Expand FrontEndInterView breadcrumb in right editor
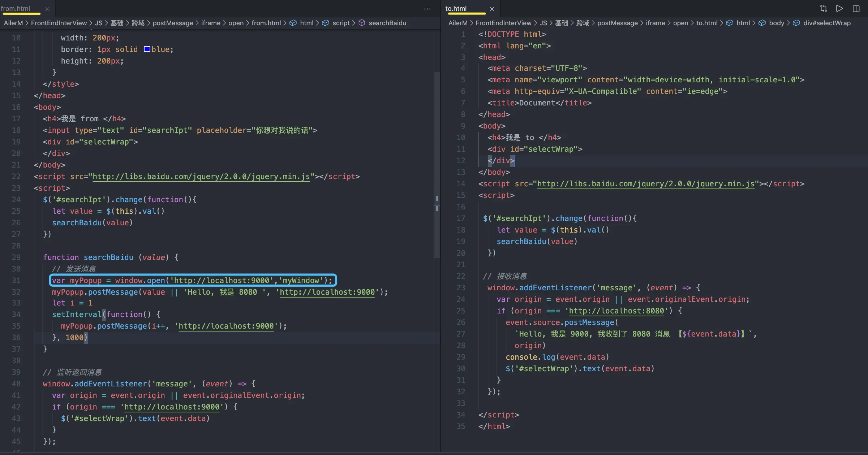This screenshot has width=868, height=455. tap(503, 23)
